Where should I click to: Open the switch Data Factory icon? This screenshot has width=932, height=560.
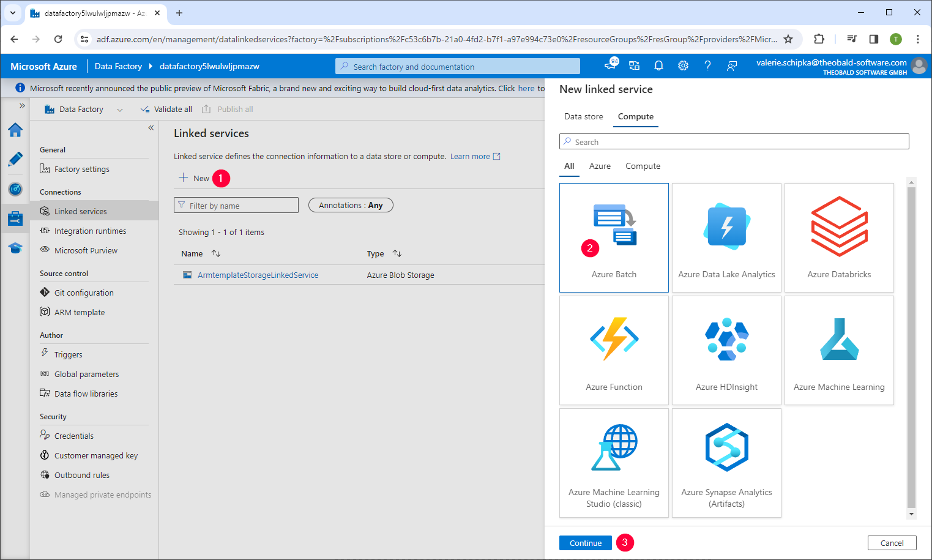click(x=634, y=65)
